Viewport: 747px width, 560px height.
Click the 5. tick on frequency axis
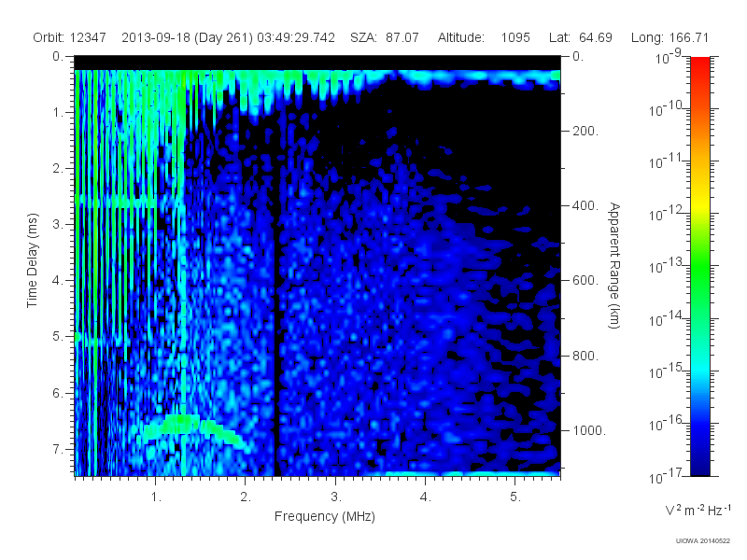tap(515, 497)
